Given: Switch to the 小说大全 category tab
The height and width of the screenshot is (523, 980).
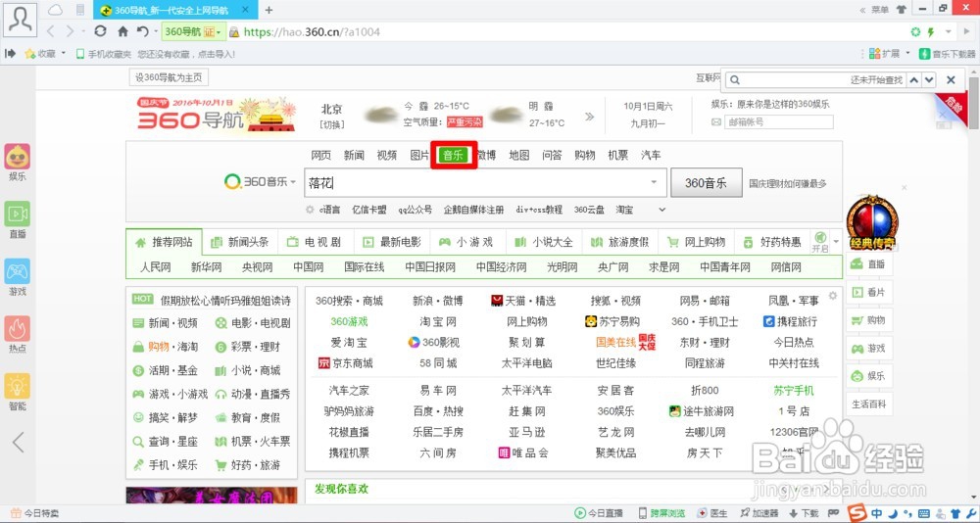Looking at the screenshot, I should tap(544, 242).
